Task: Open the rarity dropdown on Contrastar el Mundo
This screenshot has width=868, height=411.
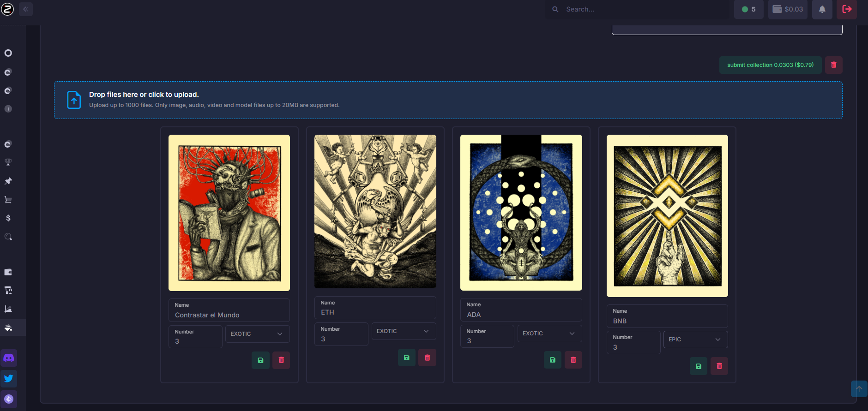Action: (x=257, y=334)
